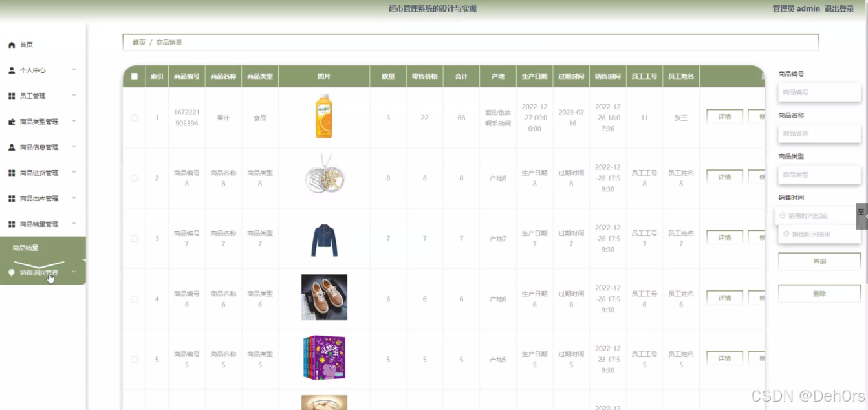Click the 查询 search button
868x410 pixels.
pos(819,262)
